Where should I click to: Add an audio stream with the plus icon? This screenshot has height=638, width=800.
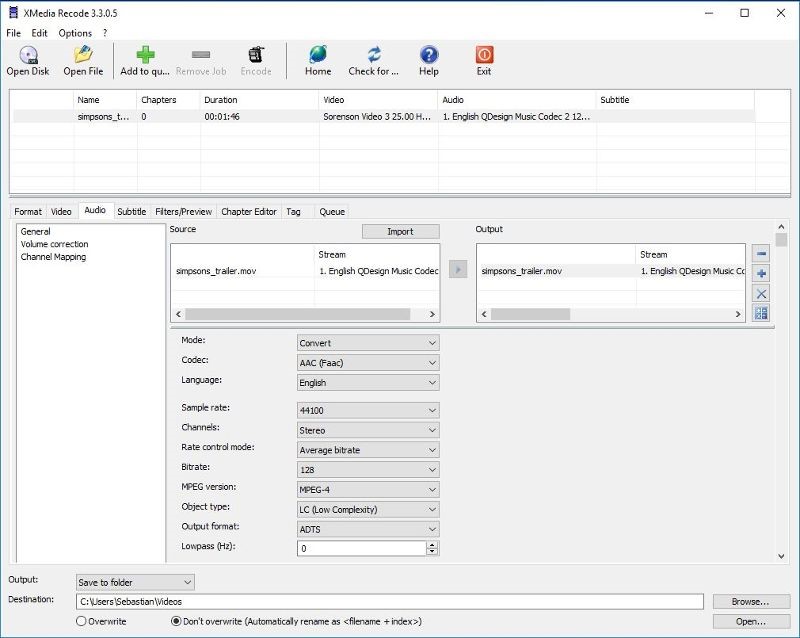tap(761, 273)
